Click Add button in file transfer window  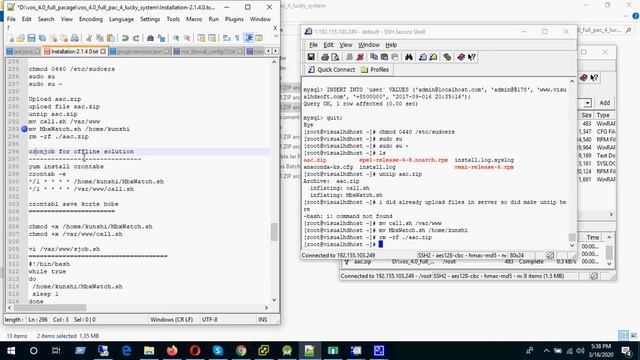604,103
